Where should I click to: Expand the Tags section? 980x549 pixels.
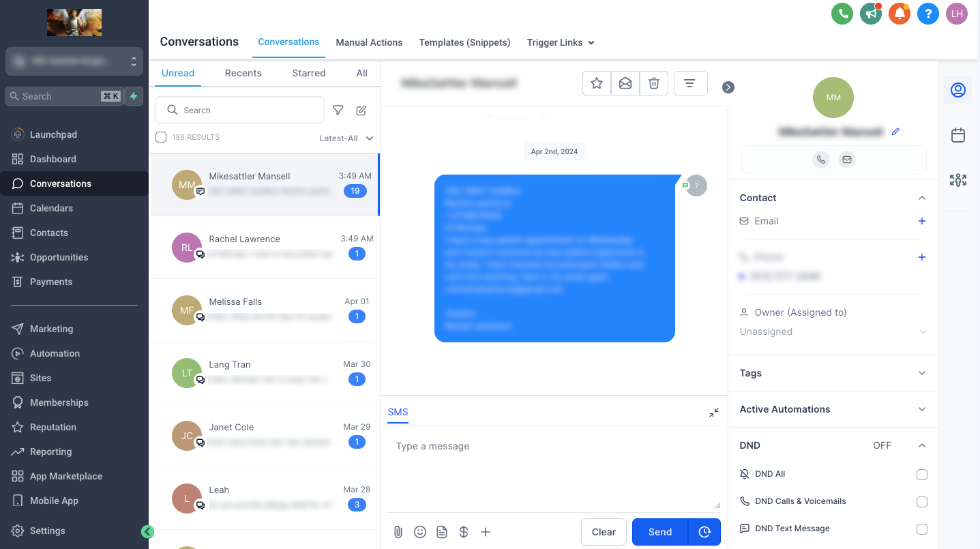pyautogui.click(x=922, y=373)
